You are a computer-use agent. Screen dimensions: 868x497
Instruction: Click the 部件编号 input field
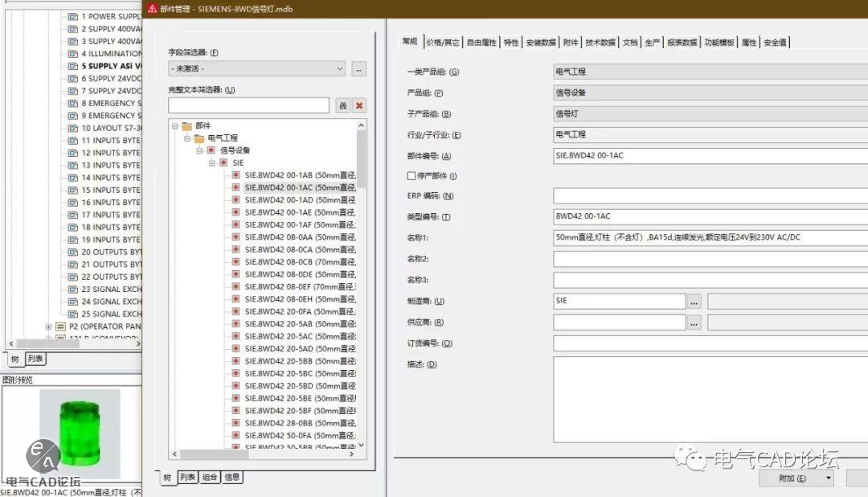click(x=710, y=156)
